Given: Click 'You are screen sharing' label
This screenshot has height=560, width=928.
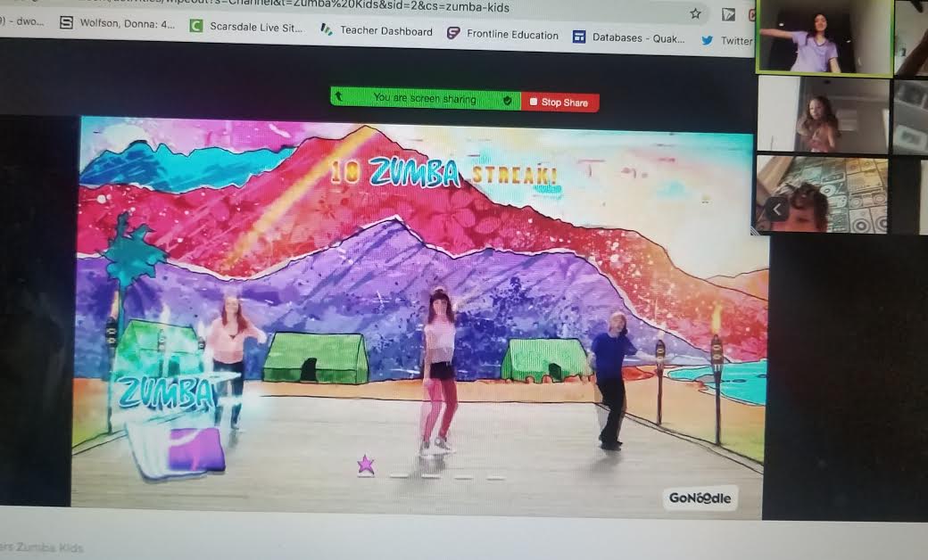Looking at the screenshot, I should tap(425, 98).
